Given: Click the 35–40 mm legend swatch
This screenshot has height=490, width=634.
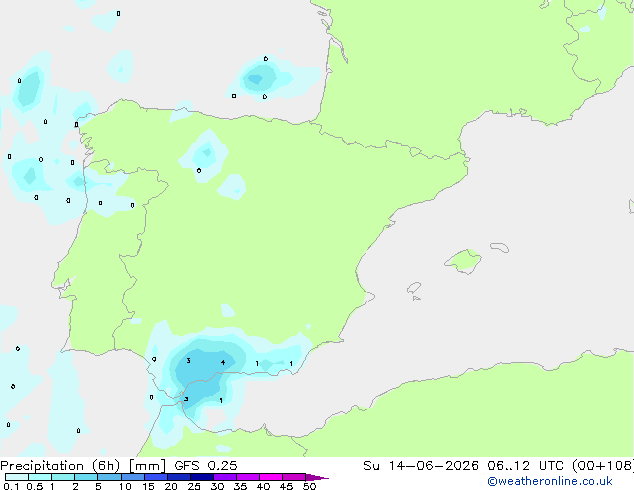Looking at the screenshot, I should tap(247, 477).
